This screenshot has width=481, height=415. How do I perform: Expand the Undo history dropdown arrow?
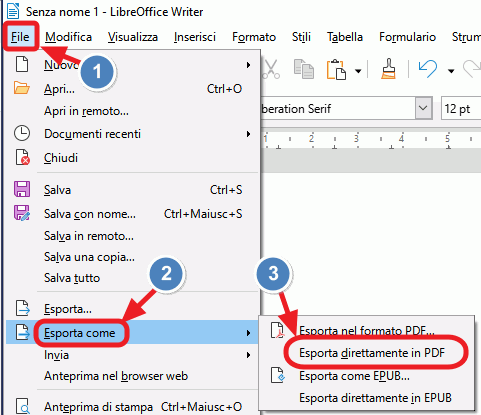pos(451,71)
